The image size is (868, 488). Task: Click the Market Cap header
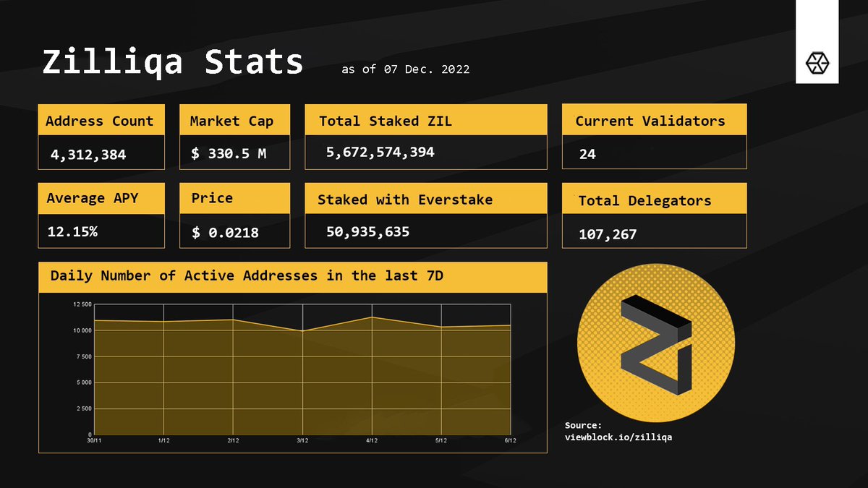click(234, 120)
